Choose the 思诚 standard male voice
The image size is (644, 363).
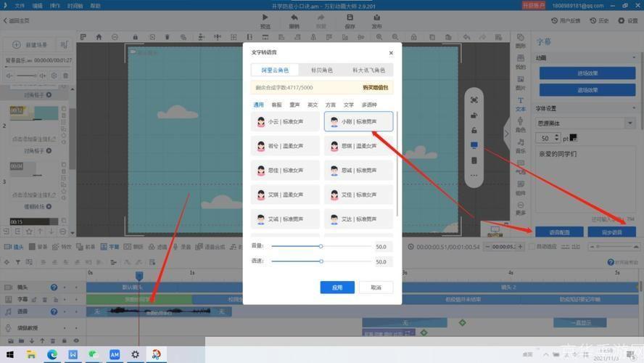tap(358, 170)
